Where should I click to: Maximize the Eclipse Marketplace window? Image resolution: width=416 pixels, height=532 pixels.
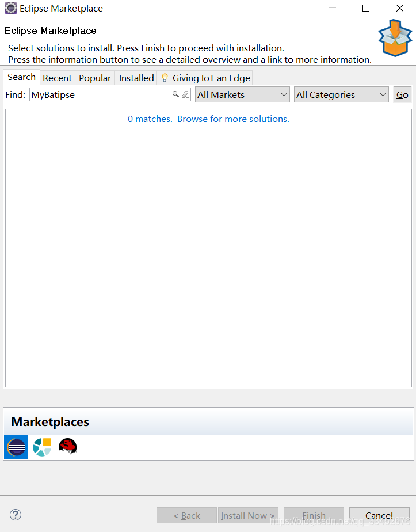(366, 8)
